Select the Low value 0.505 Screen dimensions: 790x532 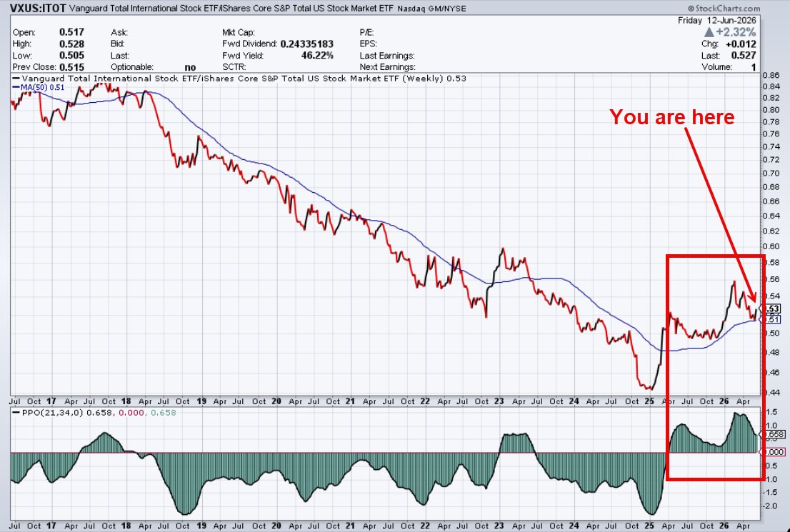point(71,56)
